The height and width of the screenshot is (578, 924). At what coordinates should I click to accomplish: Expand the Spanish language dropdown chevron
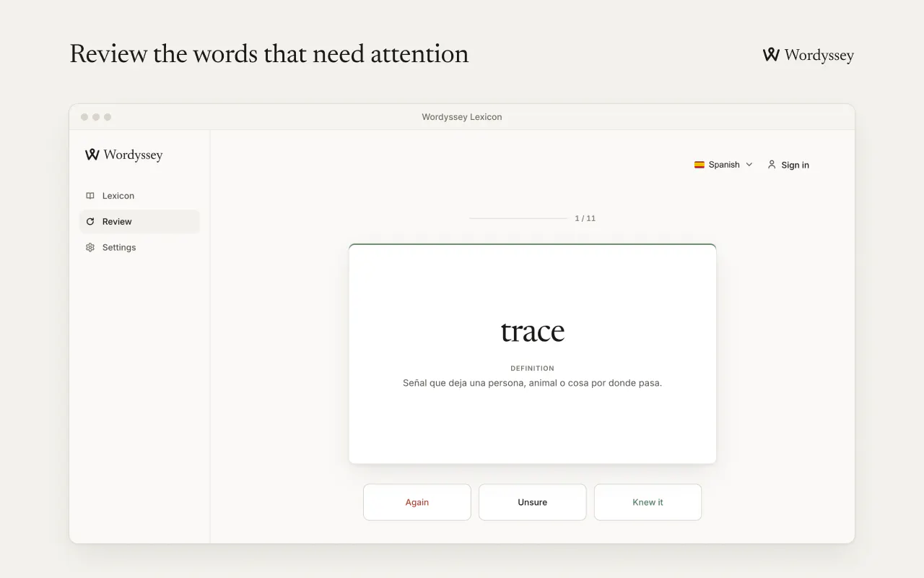point(749,165)
